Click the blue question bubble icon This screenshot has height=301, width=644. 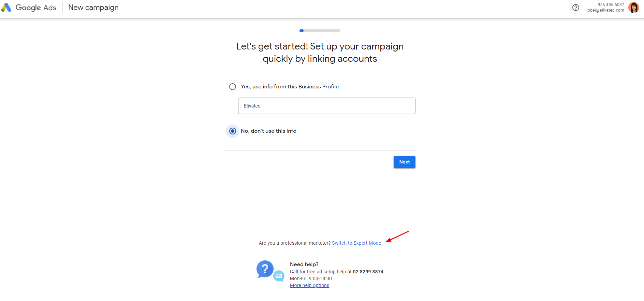pyautogui.click(x=265, y=269)
